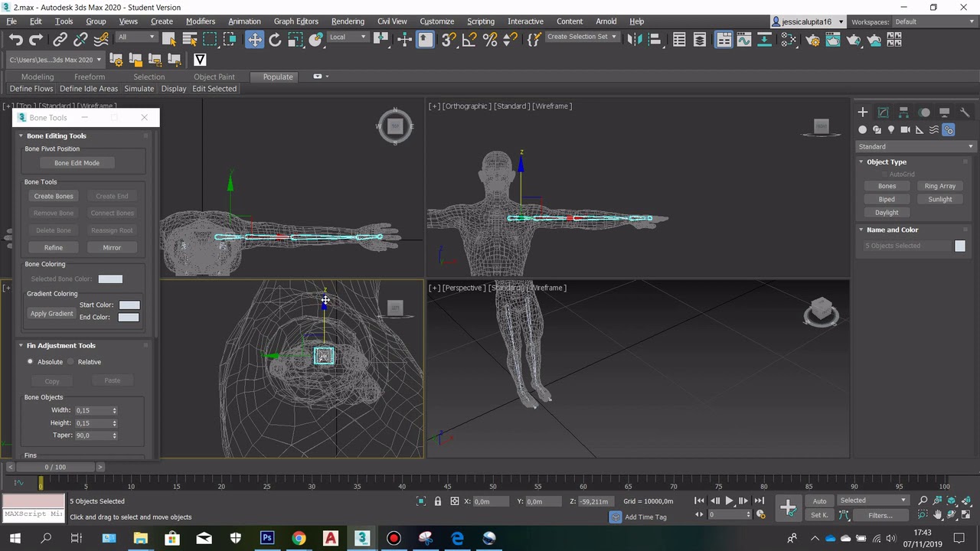Switch to the Object Paint ribbon tab
This screenshot has height=551, width=980.
pos(214,77)
